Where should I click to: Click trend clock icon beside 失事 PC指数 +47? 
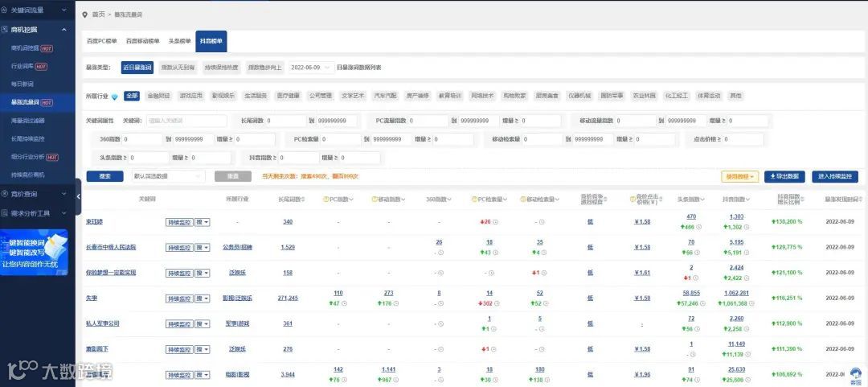344,303
